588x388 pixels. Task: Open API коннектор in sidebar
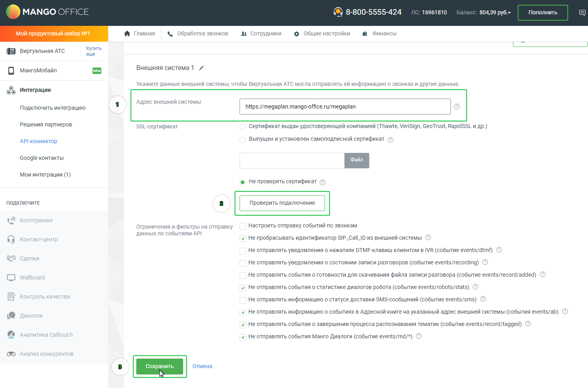tap(39, 141)
